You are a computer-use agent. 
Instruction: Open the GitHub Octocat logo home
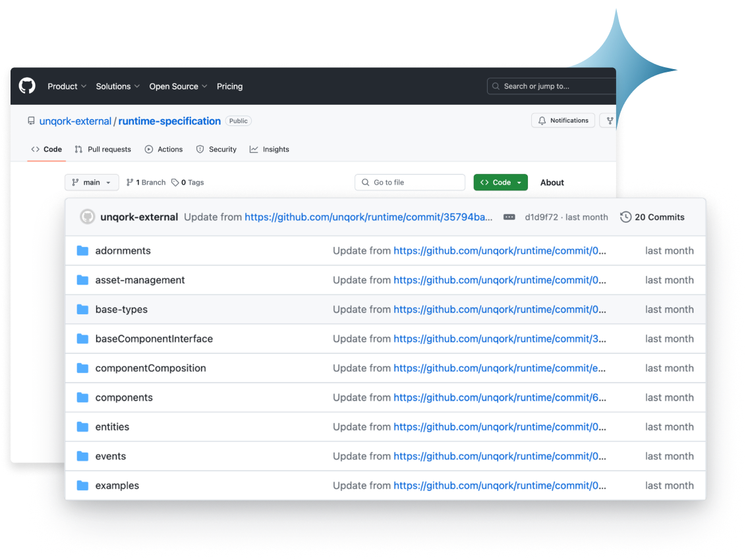(27, 86)
